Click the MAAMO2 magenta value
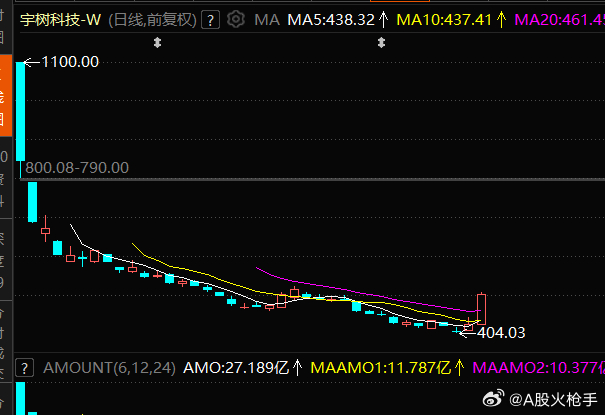The image size is (605, 415). [539, 368]
